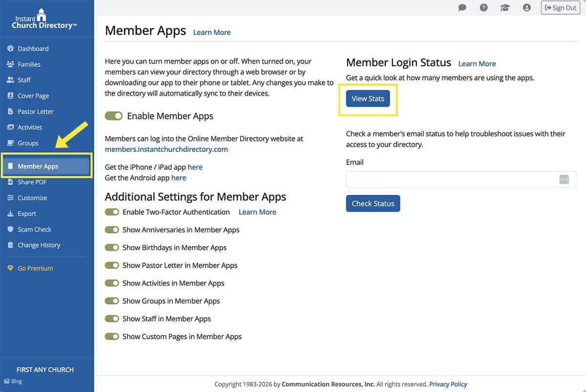This screenshot has height=392, width=586.
Task: Open the help question mark icon
Action: (483, 8)
